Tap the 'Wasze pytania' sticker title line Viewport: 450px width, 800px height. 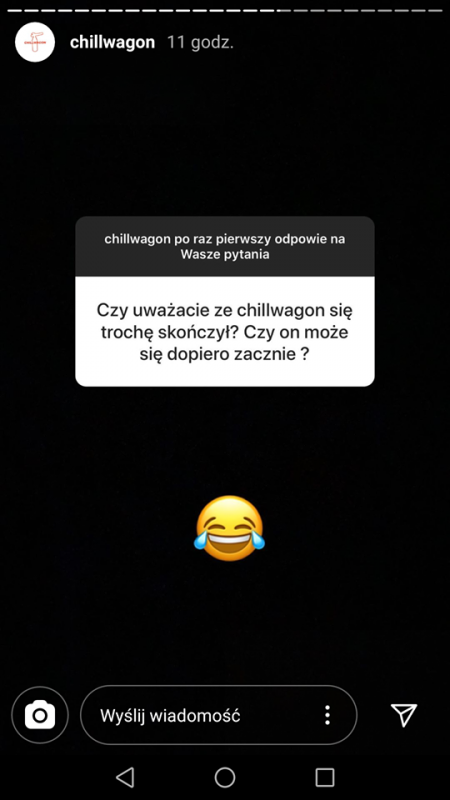(x=225, y=254)
